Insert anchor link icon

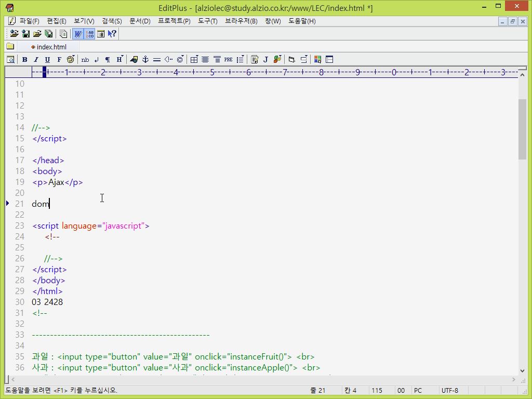145,59
